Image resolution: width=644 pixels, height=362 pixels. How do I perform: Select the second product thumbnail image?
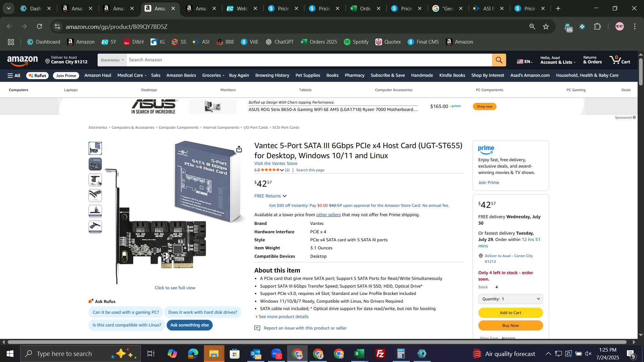click(x=95, y=164)
